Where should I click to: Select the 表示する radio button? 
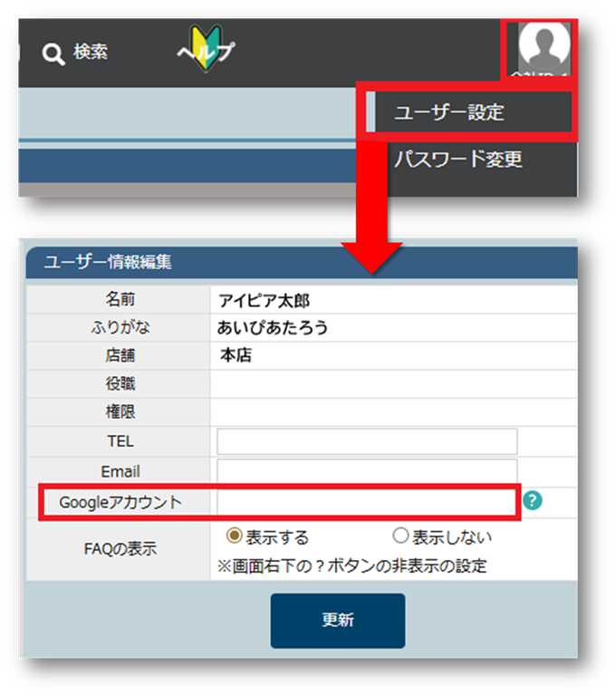point(234,537)
